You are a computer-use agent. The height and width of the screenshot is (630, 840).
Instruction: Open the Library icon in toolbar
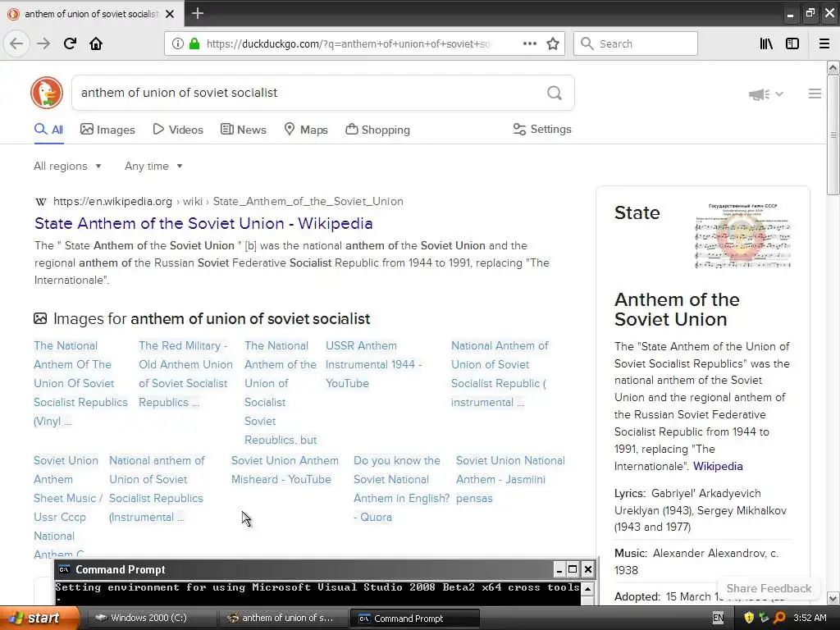766,44
